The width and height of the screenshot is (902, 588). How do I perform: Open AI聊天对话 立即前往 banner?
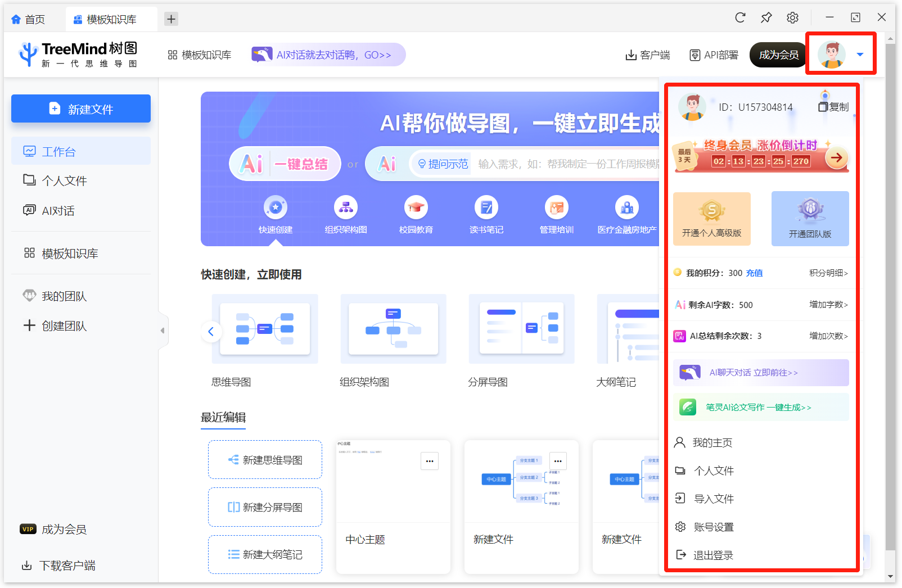[761, 373]
